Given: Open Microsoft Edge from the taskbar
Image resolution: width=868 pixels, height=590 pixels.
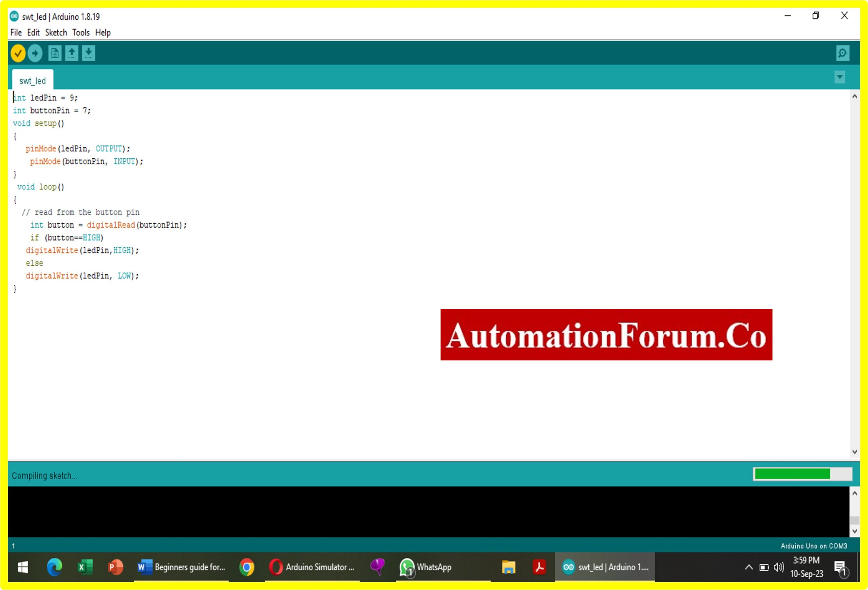Looking at the screenshot, I should point(55,567).
